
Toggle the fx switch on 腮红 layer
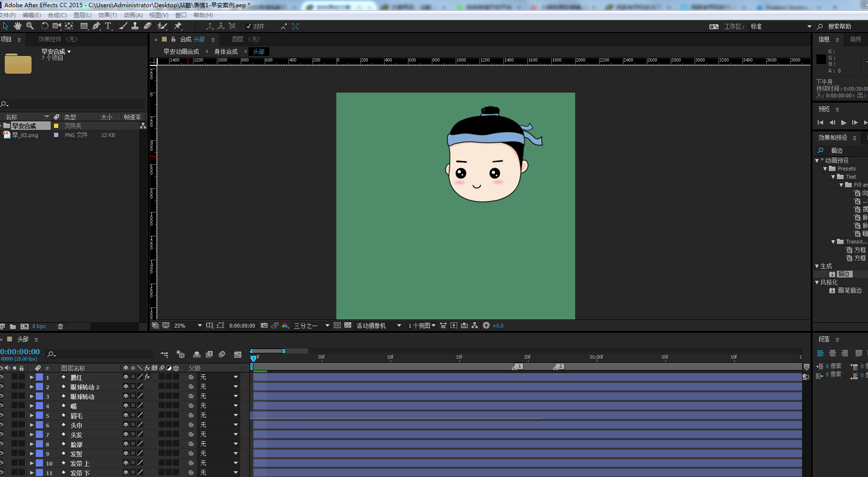click(148, 377)
